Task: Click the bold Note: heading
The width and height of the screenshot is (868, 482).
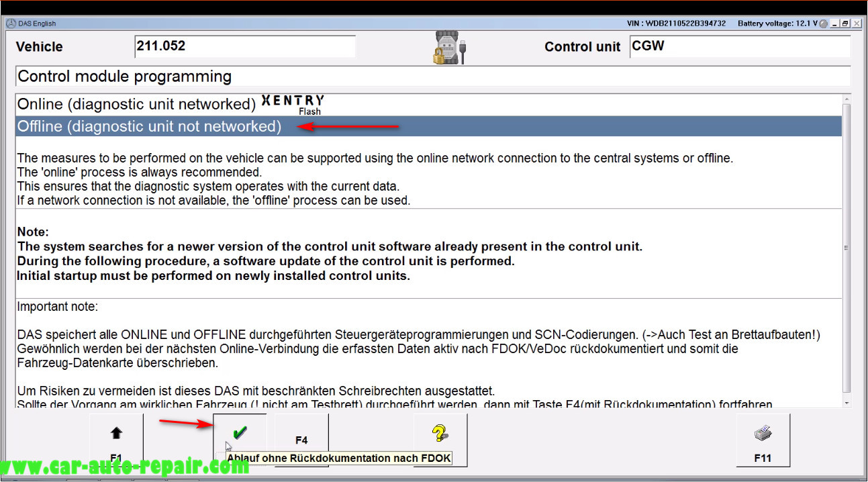Action: coord(33,232)
